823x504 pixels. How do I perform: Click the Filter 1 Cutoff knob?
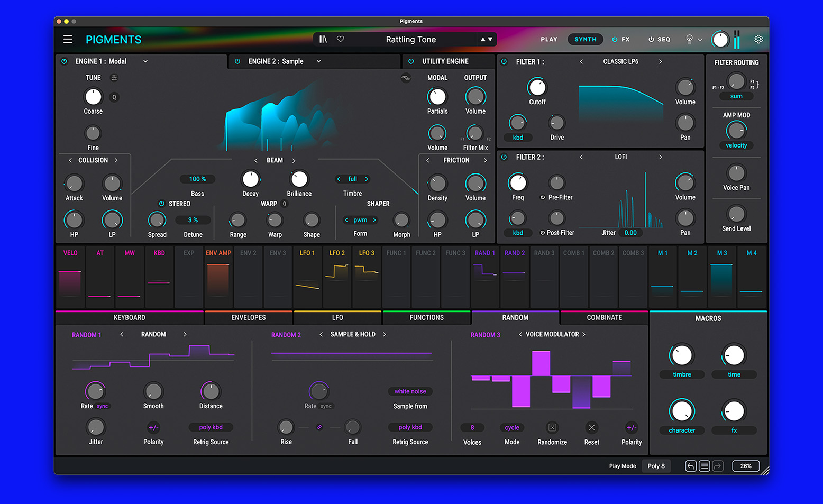537,87
